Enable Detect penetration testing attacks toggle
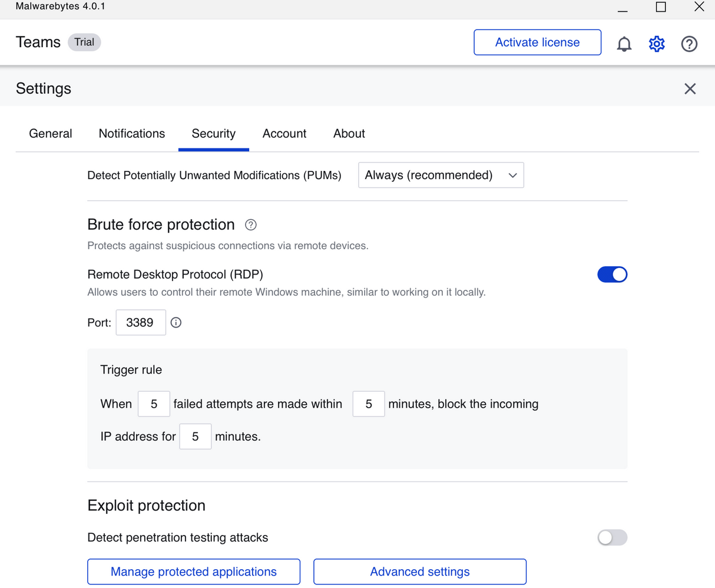The height and width of the screenshot is (588, 715). tap(612, 537)
